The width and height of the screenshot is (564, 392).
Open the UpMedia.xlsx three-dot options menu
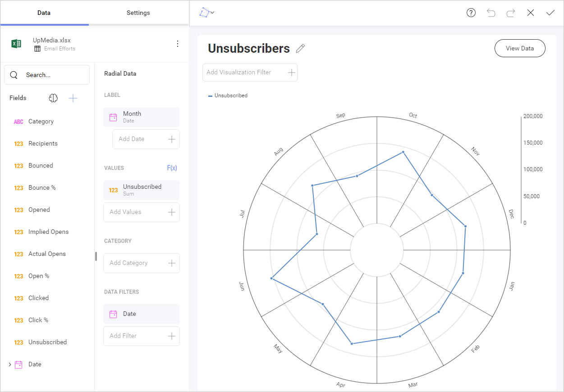coord(178,44)
